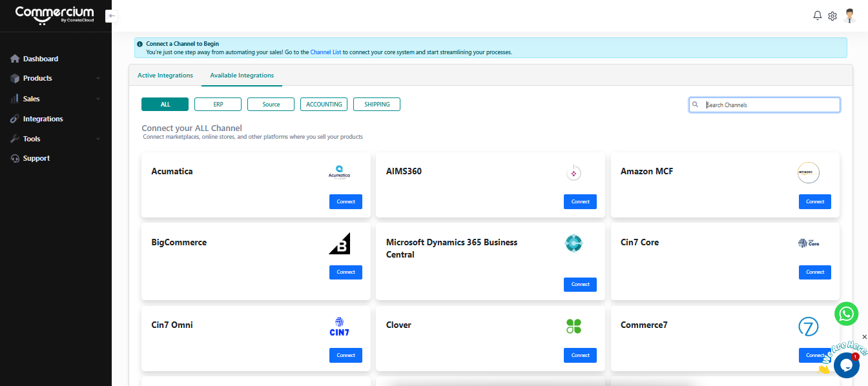
Task: Click the Clover card title
Action: 398,325
